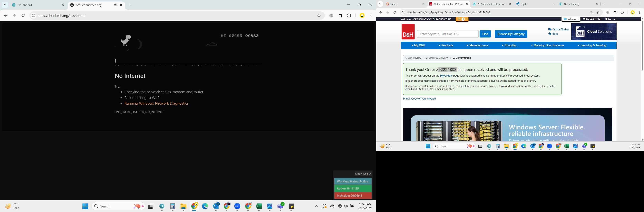Screen dimensions: 644x212
Task: Open the notification bell dropdown with 1 alert
Action: pos(462,19)
